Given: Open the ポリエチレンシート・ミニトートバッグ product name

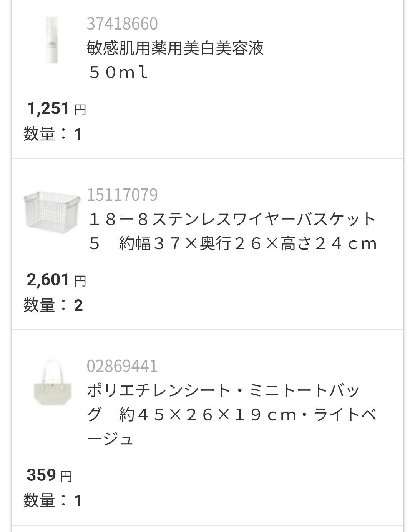Looking at the screenshot, I should point(223,391).
